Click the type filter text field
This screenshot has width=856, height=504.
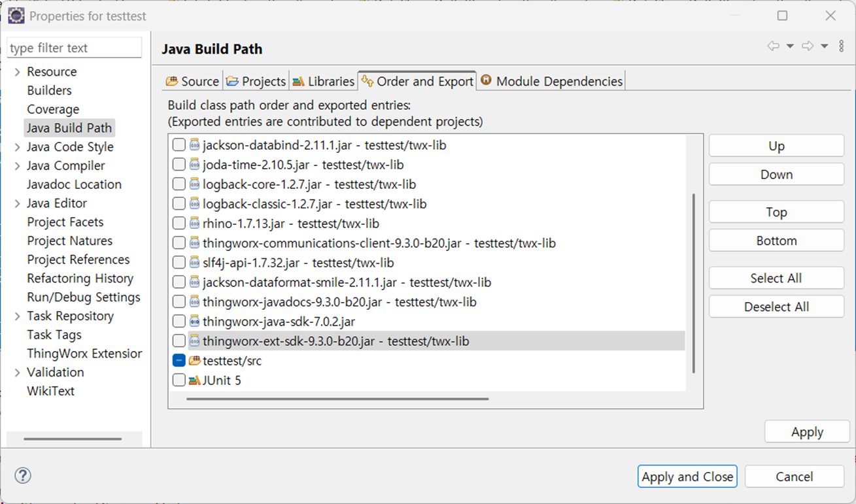75,48
